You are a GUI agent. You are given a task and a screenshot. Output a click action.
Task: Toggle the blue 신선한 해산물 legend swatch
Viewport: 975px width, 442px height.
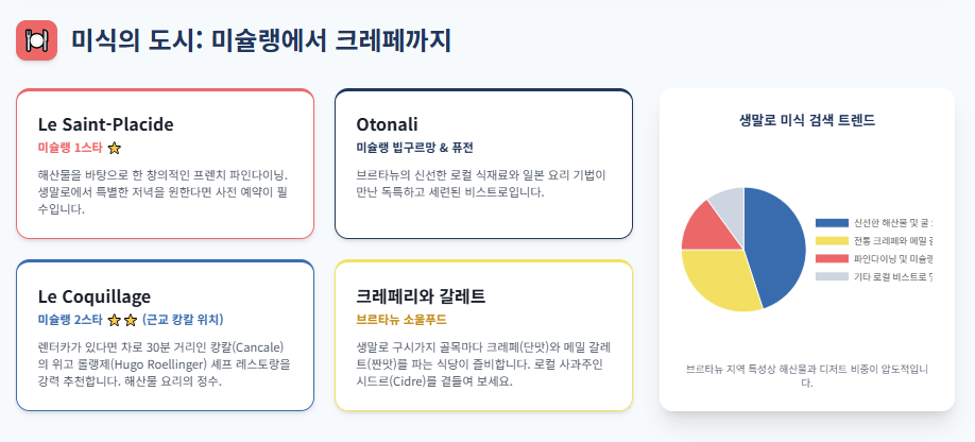coord(831,223)
